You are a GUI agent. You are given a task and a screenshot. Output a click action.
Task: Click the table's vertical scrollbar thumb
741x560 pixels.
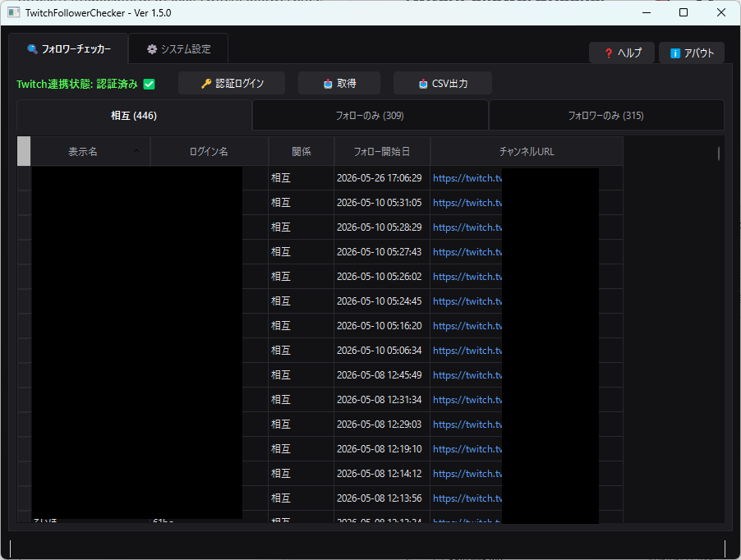click(719, 154)
